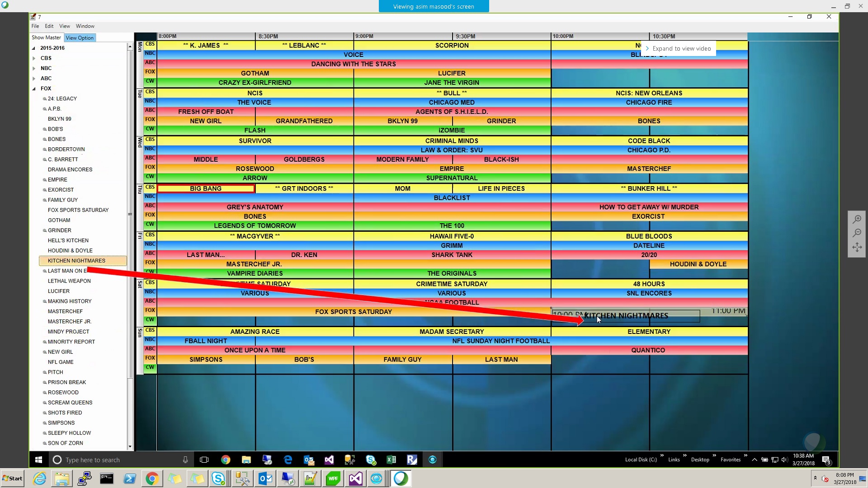Open Excel from the remote taskbar
Screen dimensions: 868x488
click(391, 460)
